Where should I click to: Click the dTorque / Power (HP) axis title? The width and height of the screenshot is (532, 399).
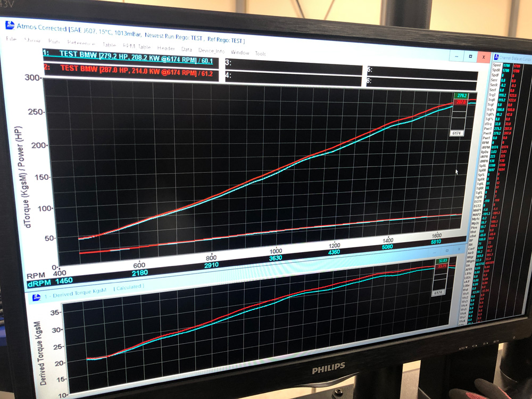pyautogui.click(x=23, y=177)
